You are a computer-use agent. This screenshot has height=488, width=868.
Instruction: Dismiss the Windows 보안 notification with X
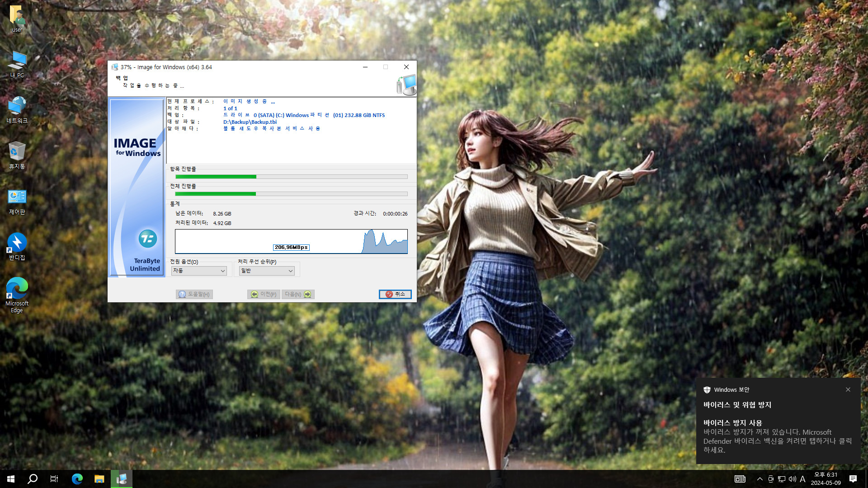coord(848,389)
